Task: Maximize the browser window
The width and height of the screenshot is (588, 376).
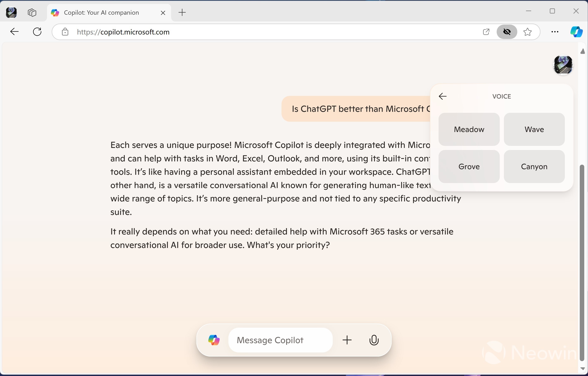Action: click(x=552, y=11)
